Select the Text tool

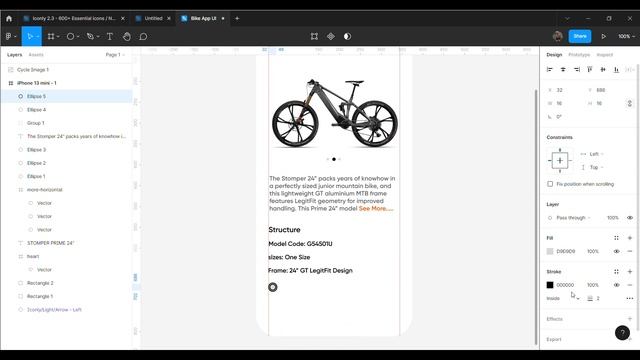tap(110, 36)
